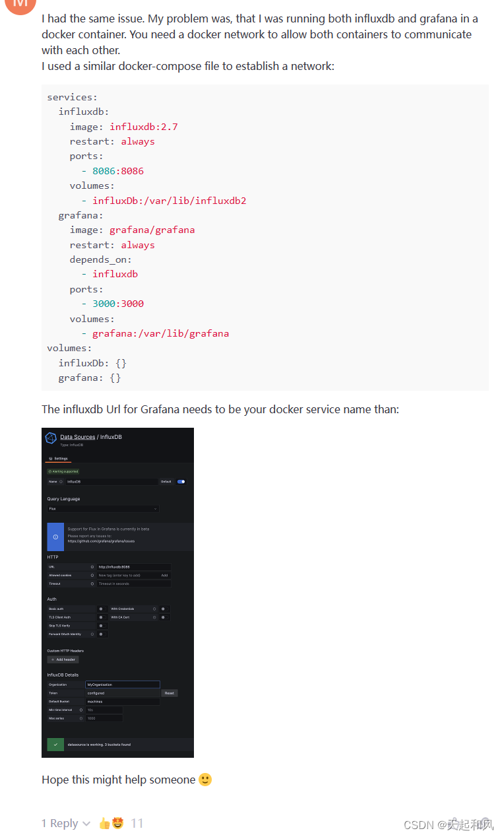Click the 'image: grafana/grafana' code line

tap(133, 230)
